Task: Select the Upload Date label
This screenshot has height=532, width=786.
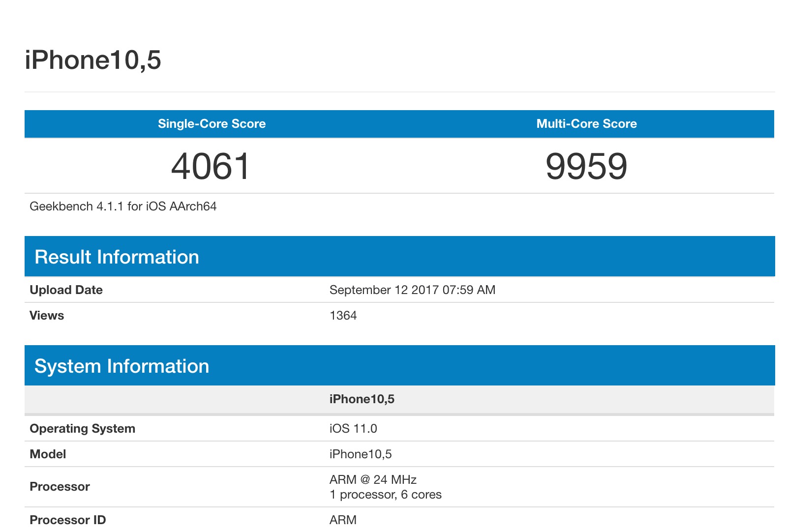Action: coord(66,290)
